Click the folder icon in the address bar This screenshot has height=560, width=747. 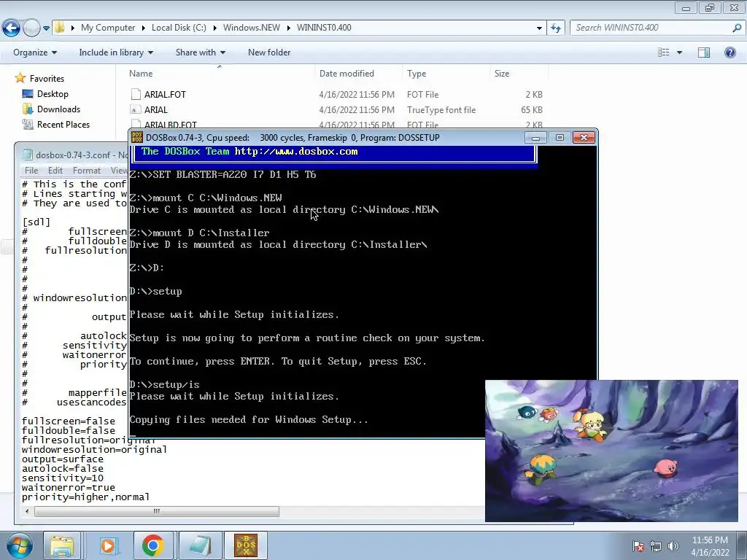pos(60,28)
